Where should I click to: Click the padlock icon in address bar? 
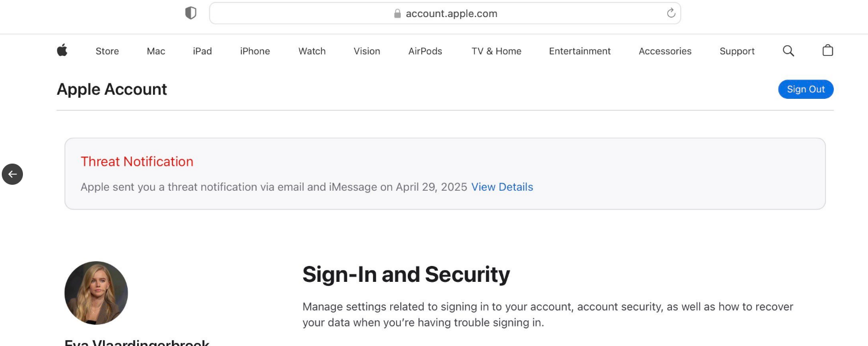click(x=397, y=14)
